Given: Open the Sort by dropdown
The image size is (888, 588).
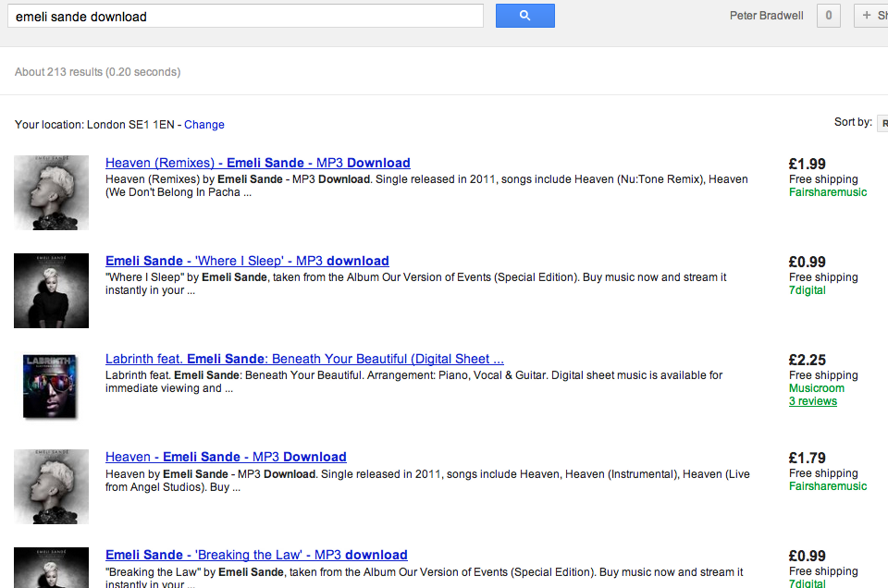Looking at the screenshot, I should click(882, 123).
